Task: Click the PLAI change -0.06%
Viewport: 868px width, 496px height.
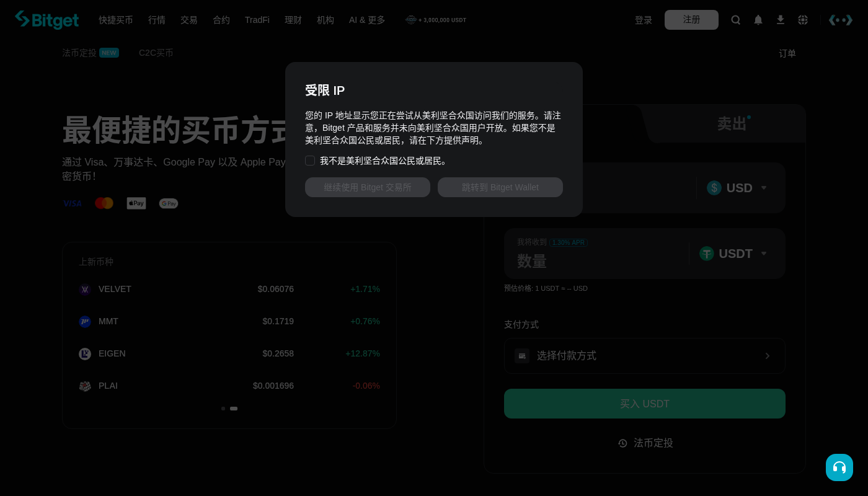Action: point(366,386)
